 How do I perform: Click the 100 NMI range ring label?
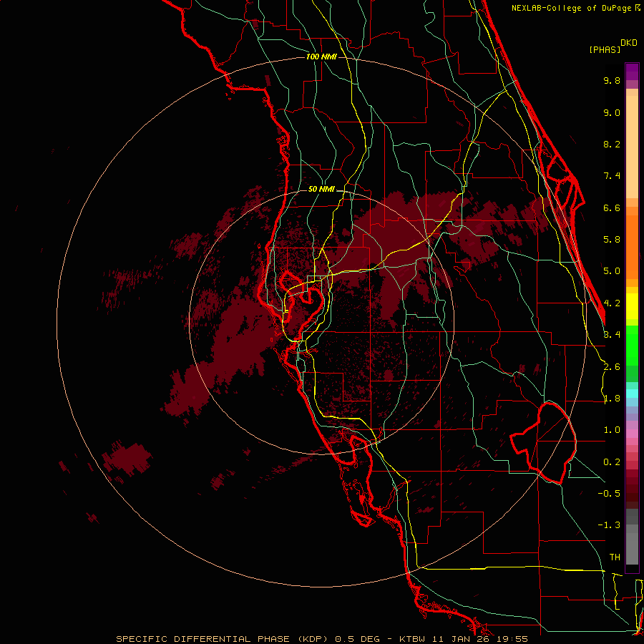[321, 57]
